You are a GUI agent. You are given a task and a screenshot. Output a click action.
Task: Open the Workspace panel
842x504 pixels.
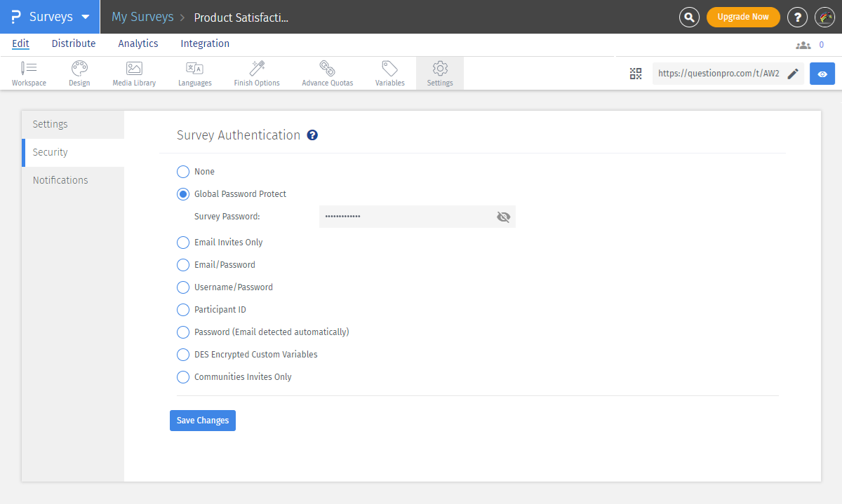tap(29, 73)
